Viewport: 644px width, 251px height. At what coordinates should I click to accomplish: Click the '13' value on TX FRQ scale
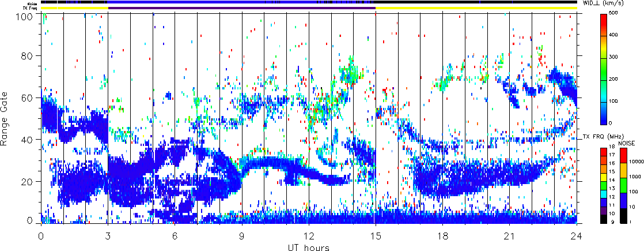pyautogui.click(x=612, y=188)
